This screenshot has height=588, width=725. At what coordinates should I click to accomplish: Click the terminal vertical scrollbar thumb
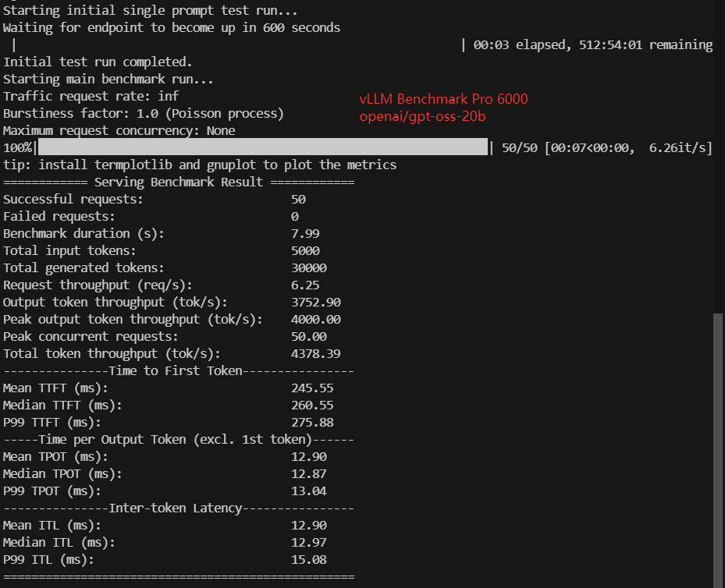point(718,450)
